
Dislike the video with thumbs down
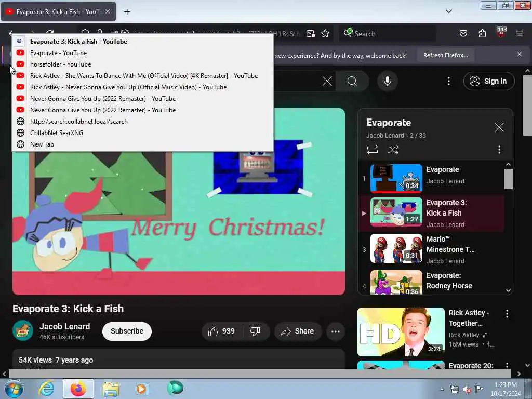point(255,331)
